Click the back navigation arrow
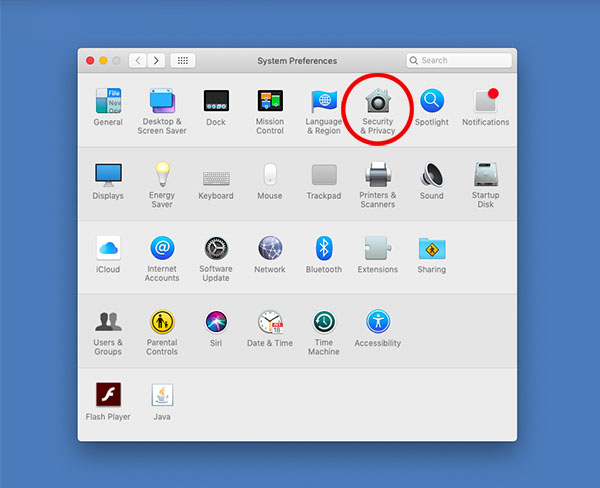Viewport: 600px width, 488px height. tap(138, 60)
